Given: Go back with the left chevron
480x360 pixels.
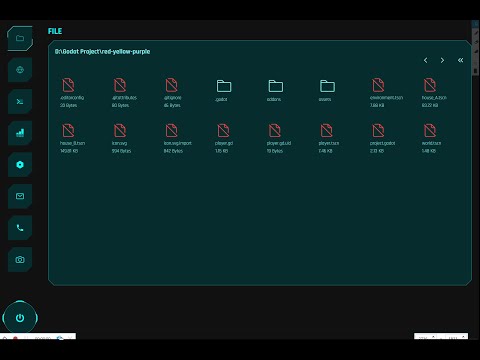Looking at the screenshot, I should coord(426,60).
